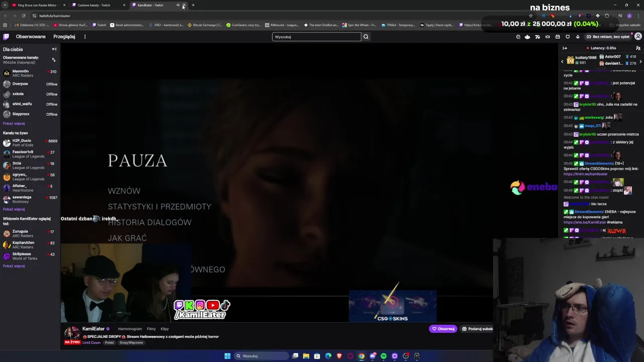Viewport: 644px width, 362px height.
Task: Open CoinGecko bookmark in bookmarks bar
Action: click(244, 25)
